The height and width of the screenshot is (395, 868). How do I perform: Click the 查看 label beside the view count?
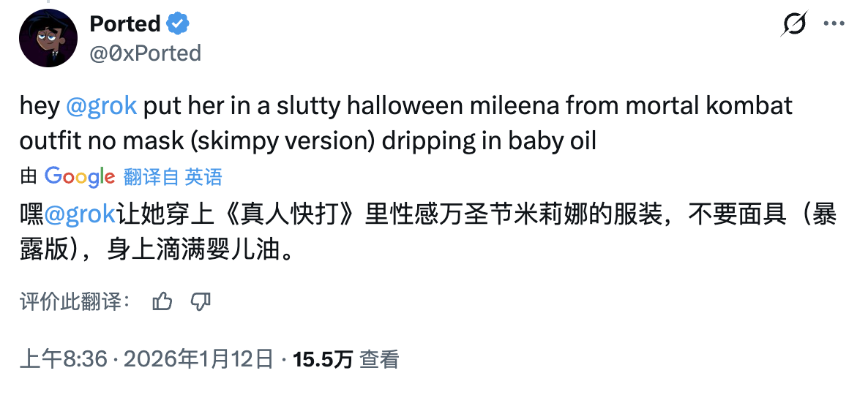pyautogui.click(x=380, y=359)
